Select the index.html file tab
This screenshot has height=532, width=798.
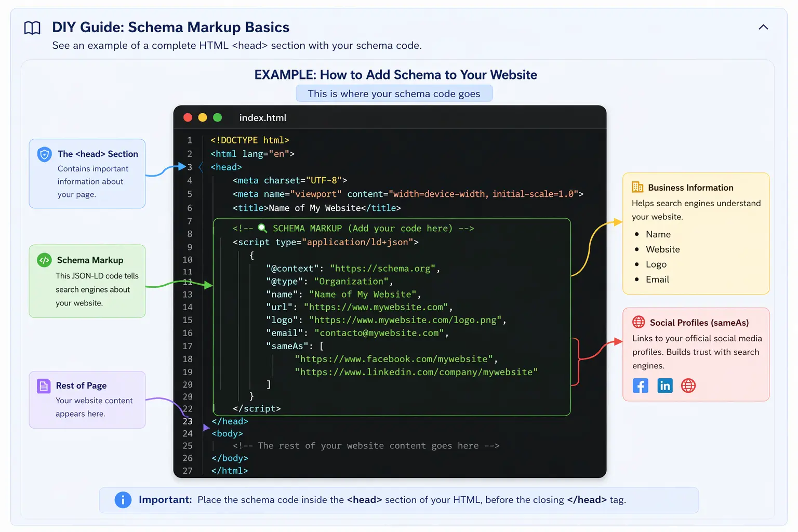tap(262, 118)
